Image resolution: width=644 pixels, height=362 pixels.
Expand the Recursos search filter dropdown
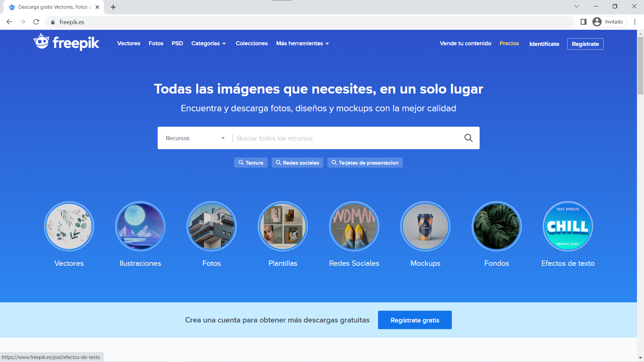click(195, 138)
